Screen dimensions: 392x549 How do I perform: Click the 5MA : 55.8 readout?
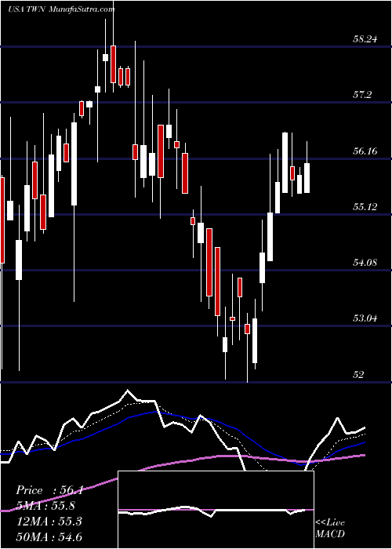pos(45,506)
